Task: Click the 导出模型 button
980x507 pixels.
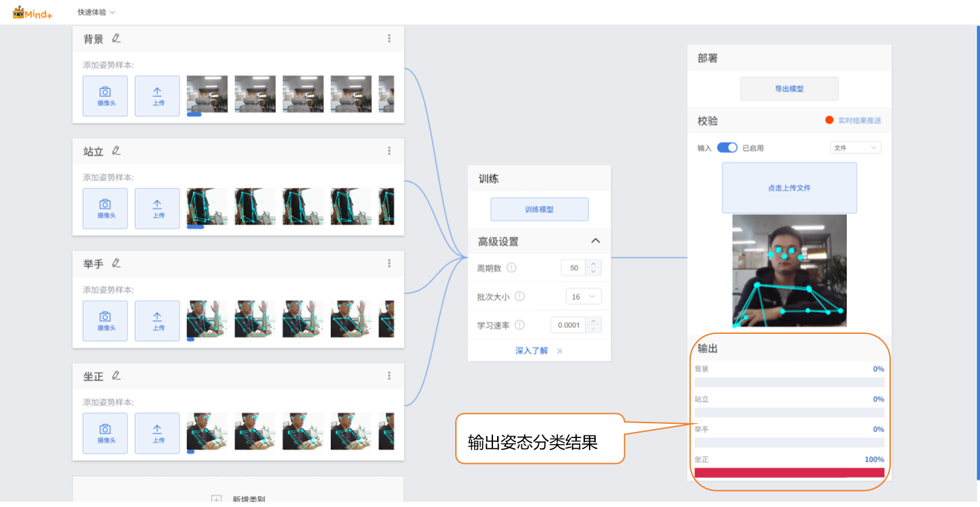Action: (789, 89)
